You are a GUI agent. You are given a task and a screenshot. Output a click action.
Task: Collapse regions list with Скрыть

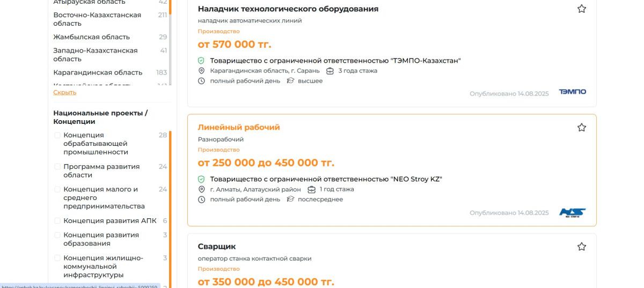64,92
